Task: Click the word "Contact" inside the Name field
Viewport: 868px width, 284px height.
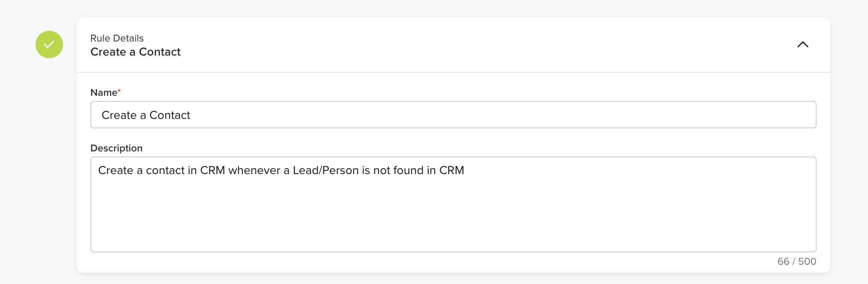Action: pyautogui.click(x=170, y=115)
